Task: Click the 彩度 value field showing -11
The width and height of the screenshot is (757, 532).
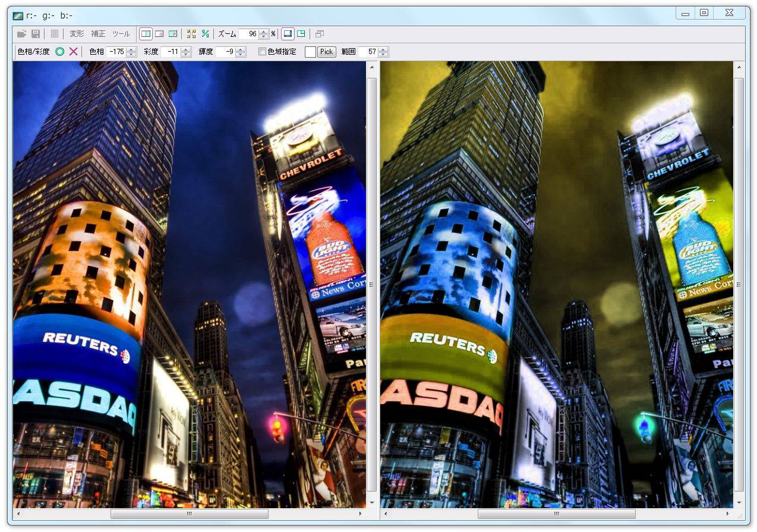Action: pyautogui.click(x=170, y=52)
